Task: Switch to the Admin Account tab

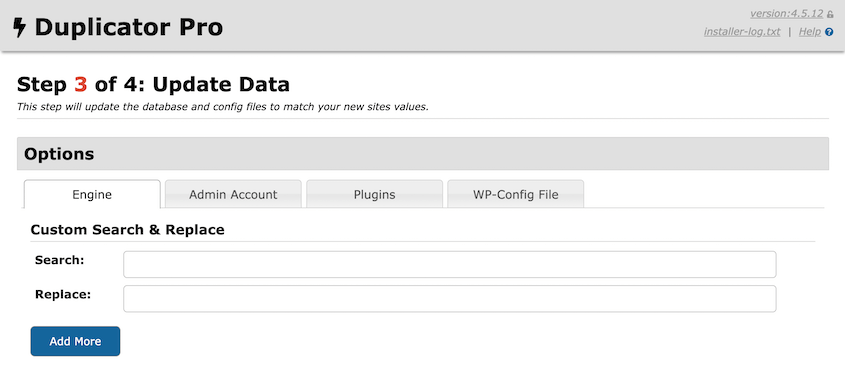Action: (233, 195)
